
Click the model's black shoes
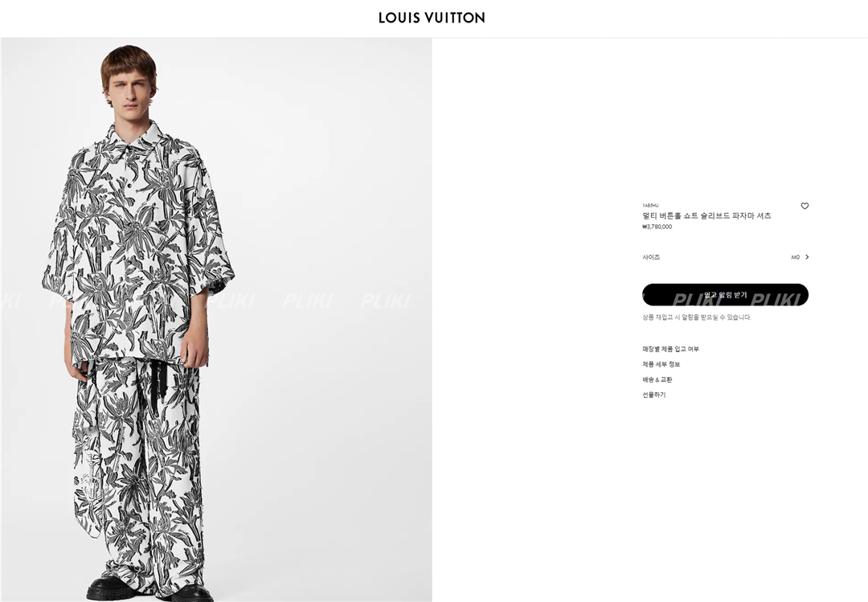pyautogui.click(x=149, y=589)
